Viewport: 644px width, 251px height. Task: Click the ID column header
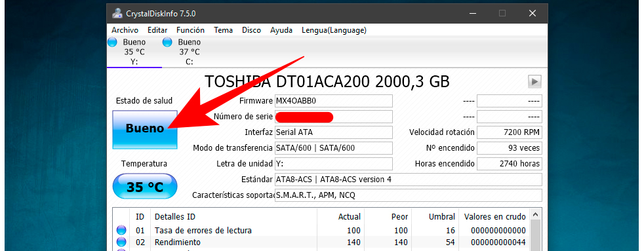click(140, 216)
